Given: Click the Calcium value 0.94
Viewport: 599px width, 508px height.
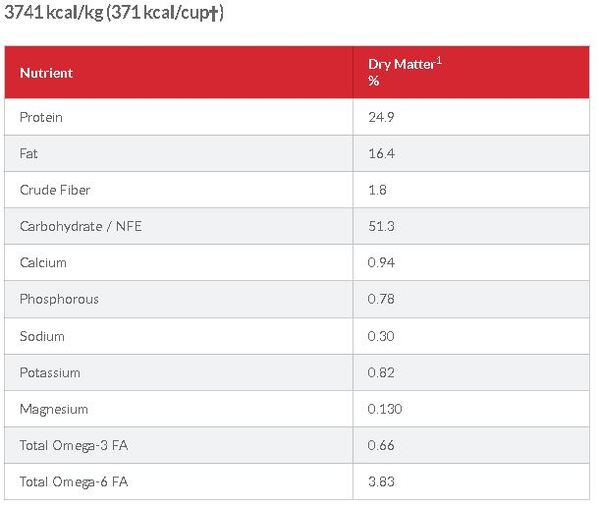Looking at the screenshot, I should click(381, 263).
